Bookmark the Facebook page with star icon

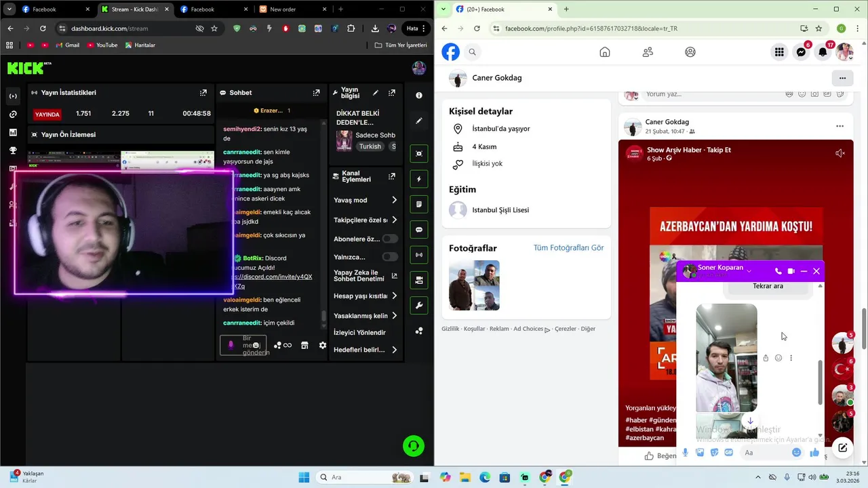(818, 28)
